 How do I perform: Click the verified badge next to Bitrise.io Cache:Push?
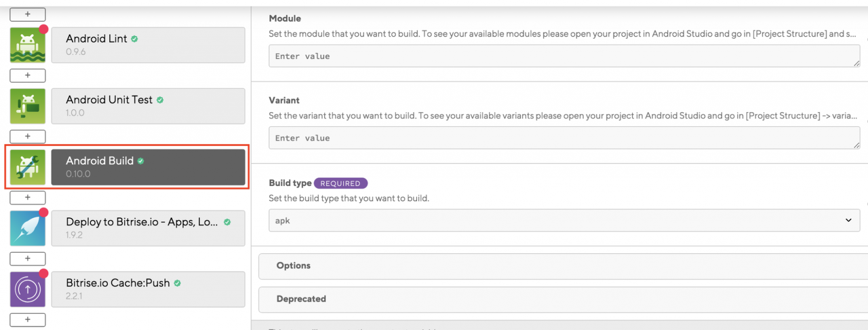tap(177, 283)
